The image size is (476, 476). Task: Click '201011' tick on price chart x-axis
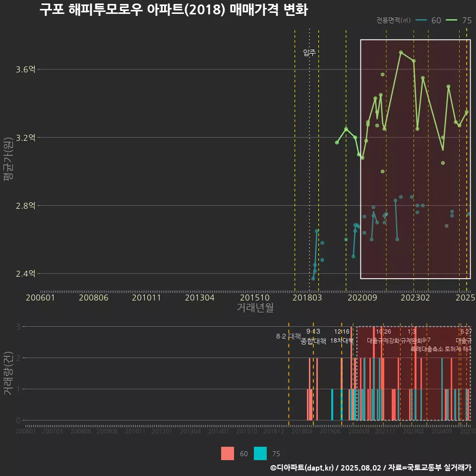146,297
